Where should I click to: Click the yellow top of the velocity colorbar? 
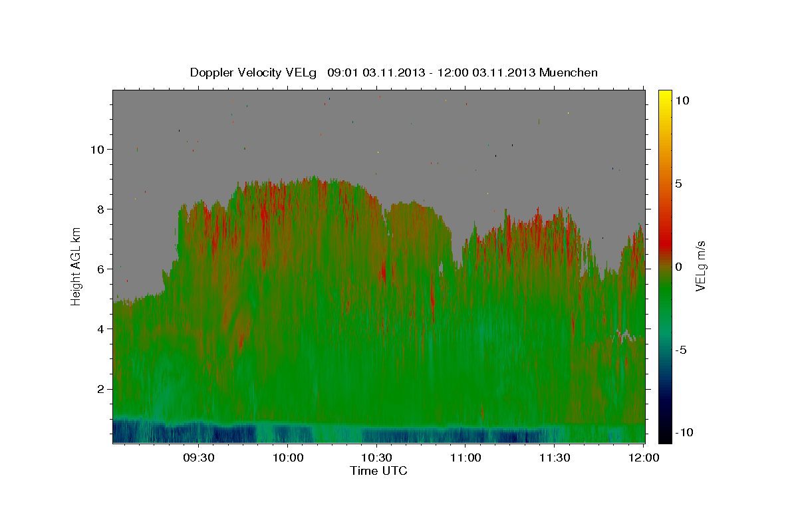[664, 95]
